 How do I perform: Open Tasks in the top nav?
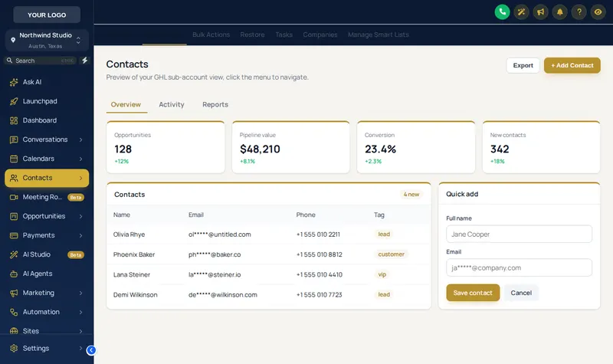284,34
